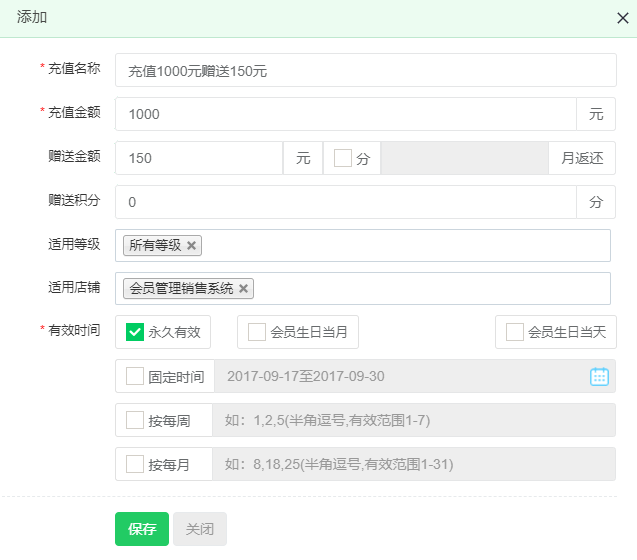
Task: Click the 添加 dialog title
Action: pos(32,17)
